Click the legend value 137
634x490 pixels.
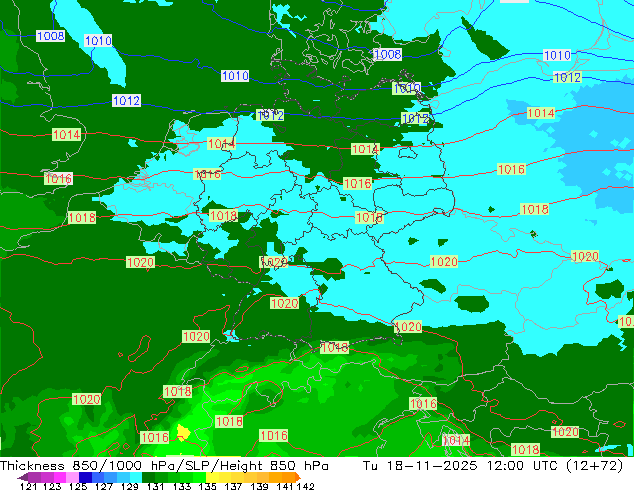tap(233, 486)
